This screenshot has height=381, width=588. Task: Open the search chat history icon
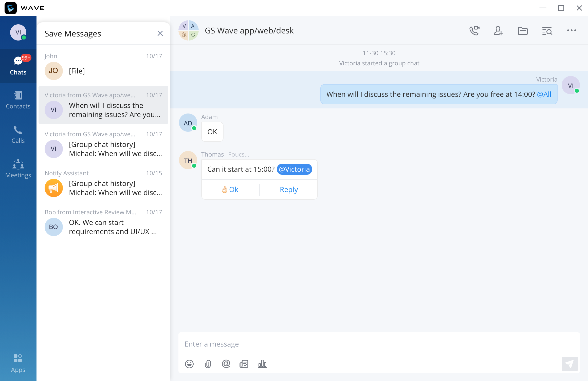(547, 31)
